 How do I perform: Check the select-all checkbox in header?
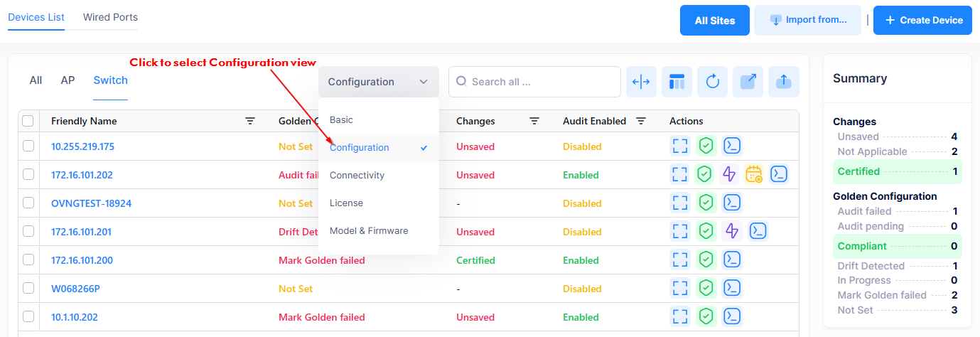click(28, 122)
